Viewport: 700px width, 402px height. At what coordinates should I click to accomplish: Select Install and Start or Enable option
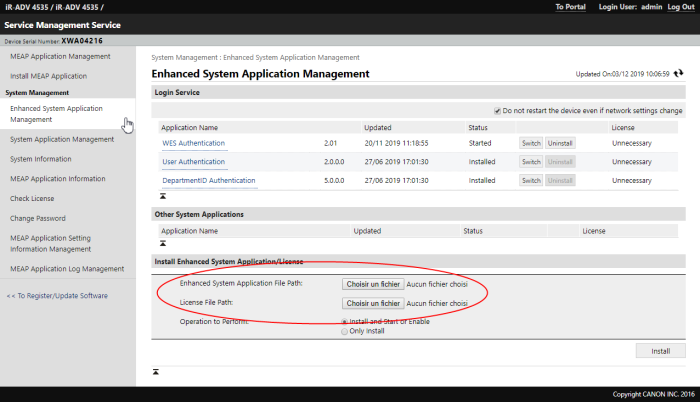[346, 321]
